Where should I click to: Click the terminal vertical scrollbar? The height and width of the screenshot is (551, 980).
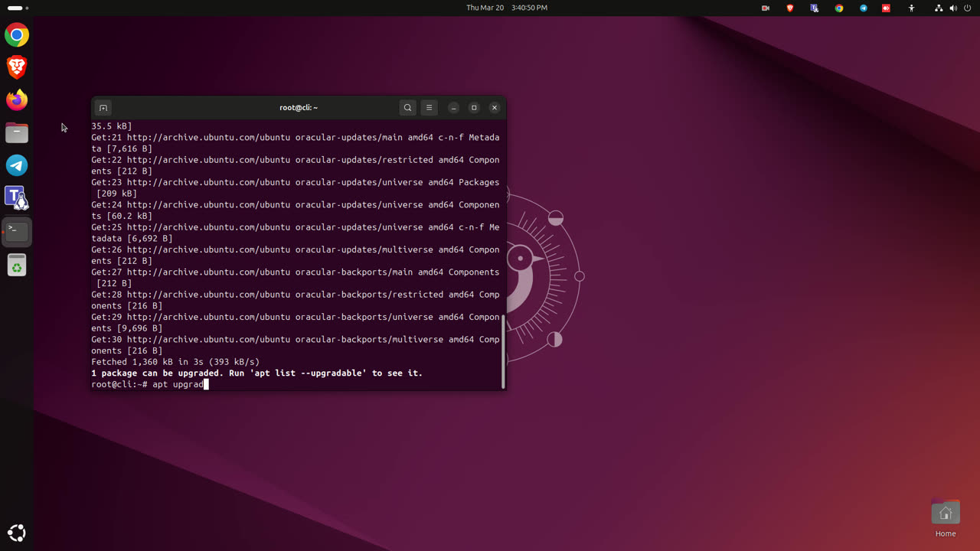click(x=503, y=350)
